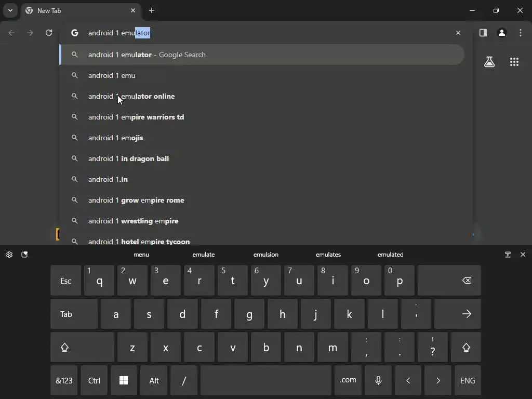Move cursor left with arrow key
This screenshot has width=532, height=399.
coord(408,380)
